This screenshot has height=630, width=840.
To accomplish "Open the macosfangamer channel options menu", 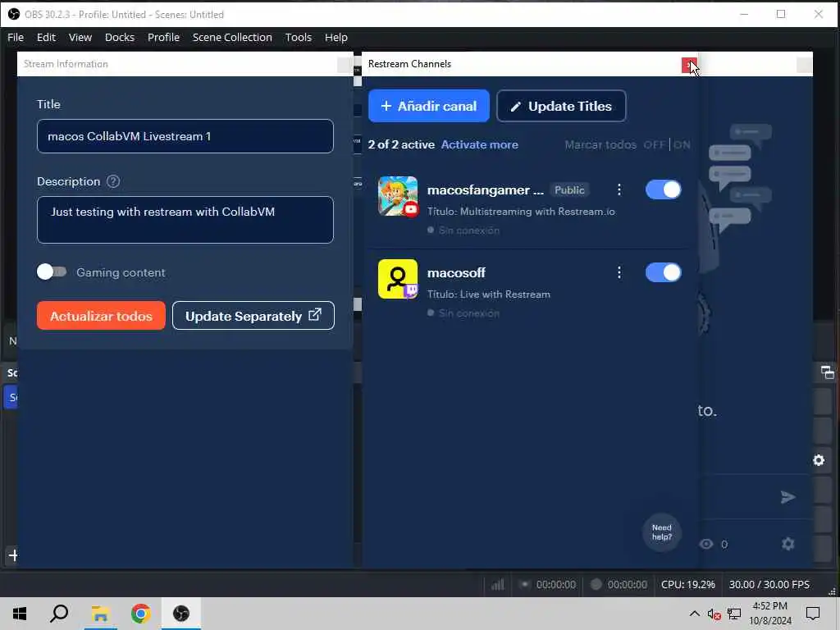I will [x=619, y=189].
